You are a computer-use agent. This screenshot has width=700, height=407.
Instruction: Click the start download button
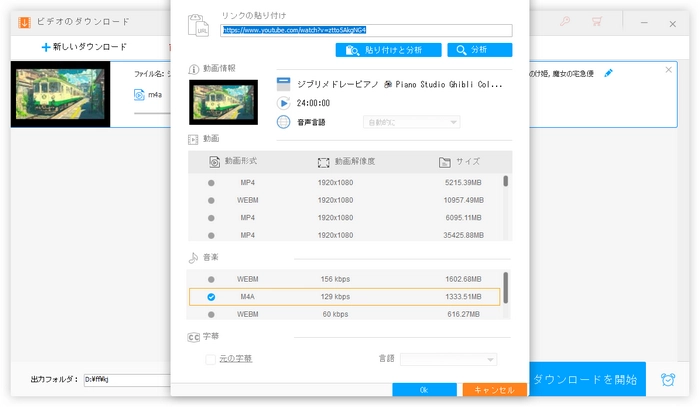coord(588,379)
